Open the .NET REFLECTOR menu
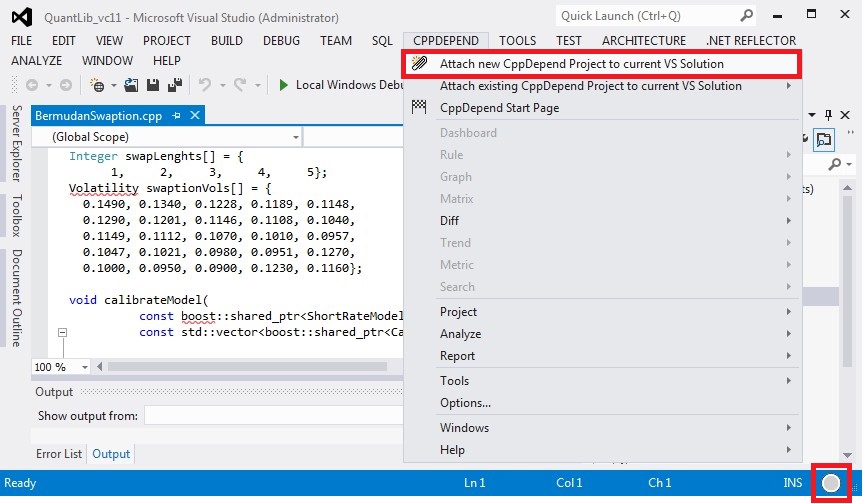 [751, 41]
